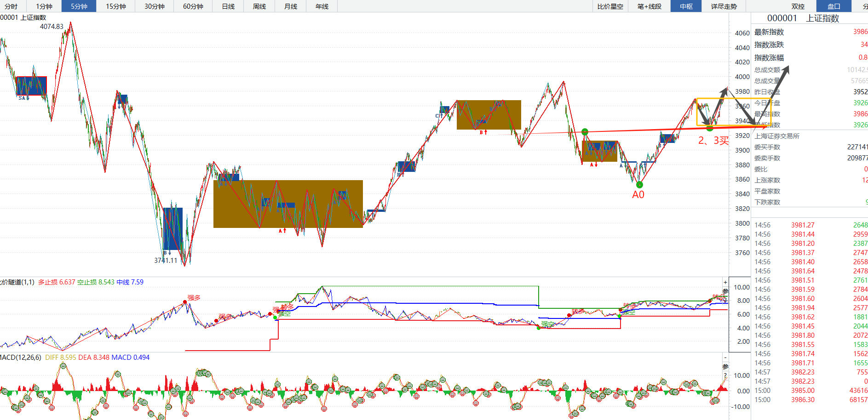Click the 委比 row label
The height and width of the screenshot is (420, 868).
[x=761, y=169]
